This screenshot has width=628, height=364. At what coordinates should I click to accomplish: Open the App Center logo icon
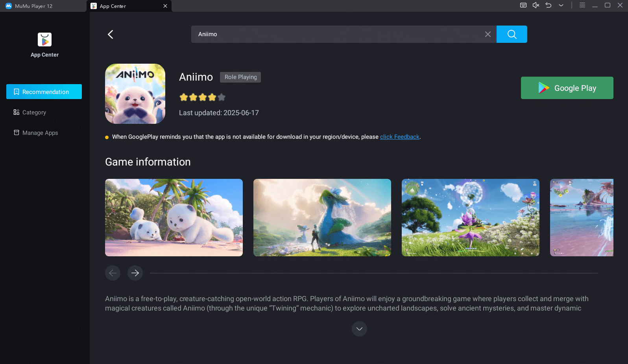click(x=44, y=40)
